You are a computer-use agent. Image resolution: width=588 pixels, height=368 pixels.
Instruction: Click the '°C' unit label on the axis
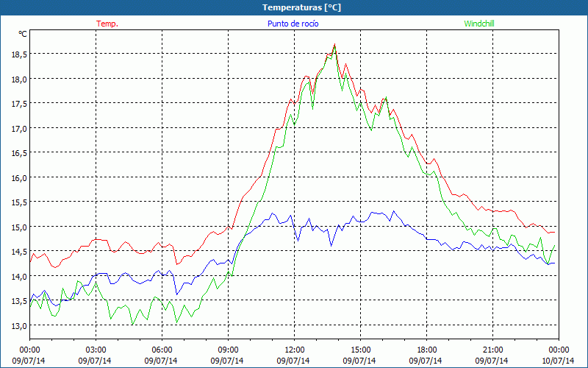[23, 34]
